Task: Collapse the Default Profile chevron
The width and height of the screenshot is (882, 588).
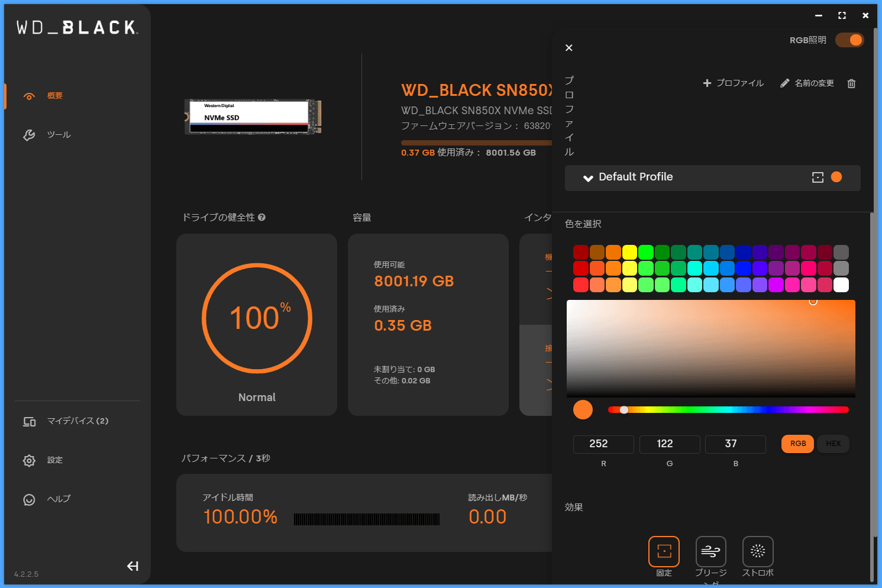Action: click(588, 177)
